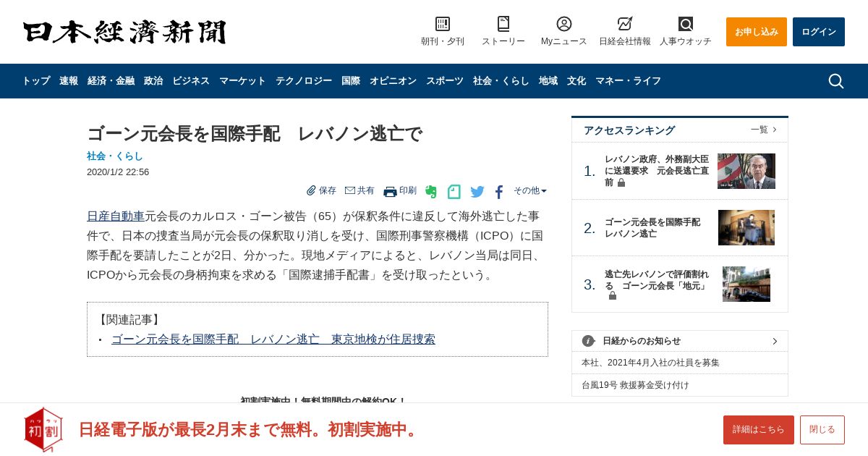This screenshot has width=868, height=456.
Task: Open the 政治 section
Action: (153, 81)
